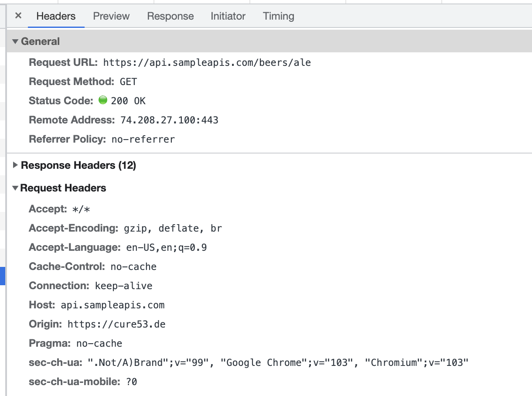Click the sec-ch-ua-mobile label
This screenshot has height=396, width=532.
click(75, 382)
